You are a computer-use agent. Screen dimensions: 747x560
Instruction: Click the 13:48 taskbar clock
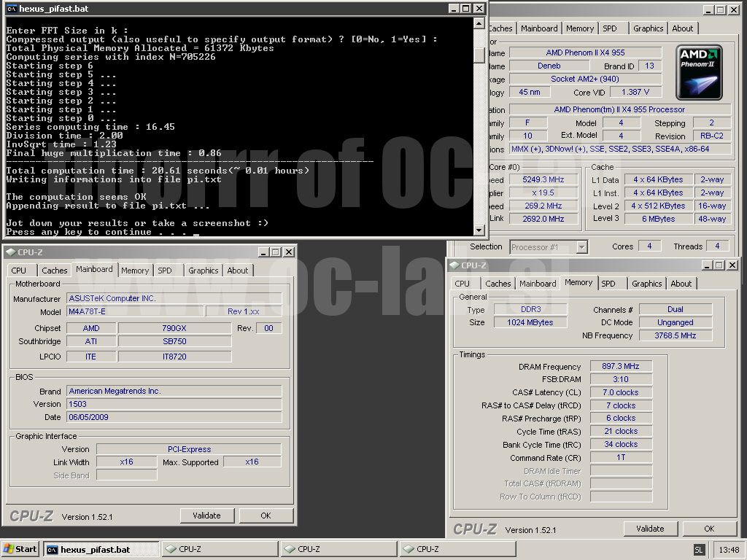(x=729, y=550)
